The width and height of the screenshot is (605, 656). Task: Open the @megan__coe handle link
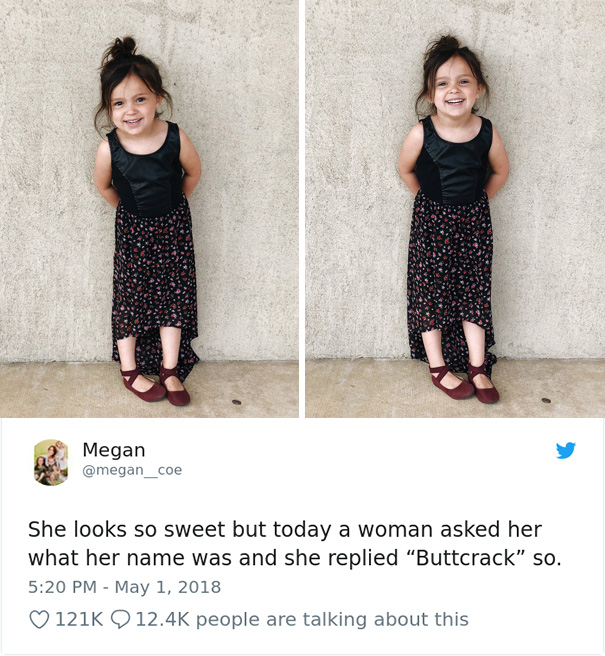[x=132, y=470]
